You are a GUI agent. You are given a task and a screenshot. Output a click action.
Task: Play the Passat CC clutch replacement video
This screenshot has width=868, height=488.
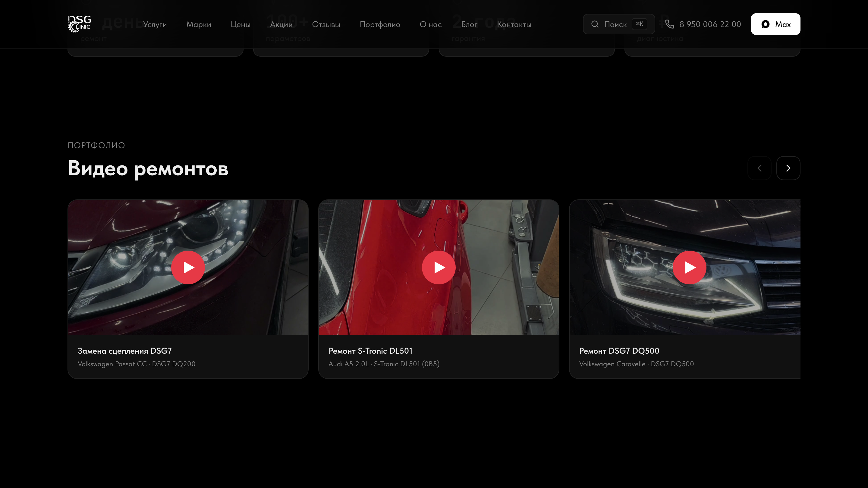click(188, 267)
